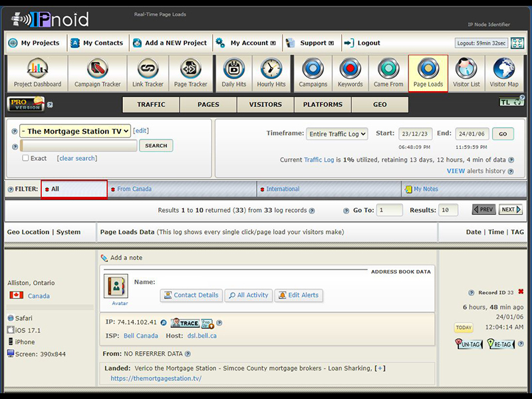
Task: Delete record 33 with red X
Action: (521, 292)
